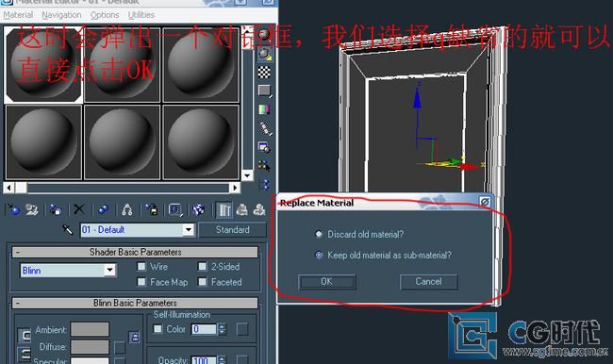Open the Specular color swatch
613x364 pixels.
(90, 360)
